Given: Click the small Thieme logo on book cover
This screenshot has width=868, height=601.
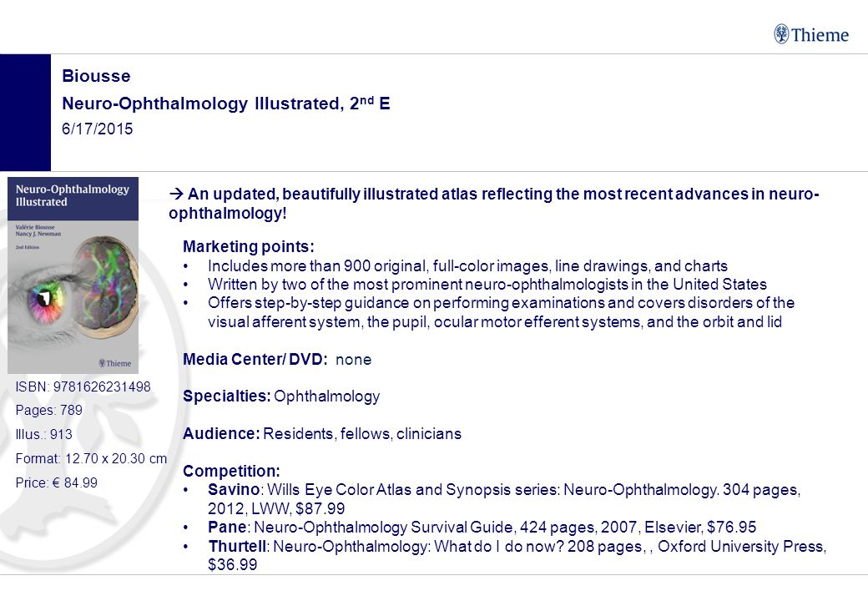Looking at the screenshot, I should (114, 363).
